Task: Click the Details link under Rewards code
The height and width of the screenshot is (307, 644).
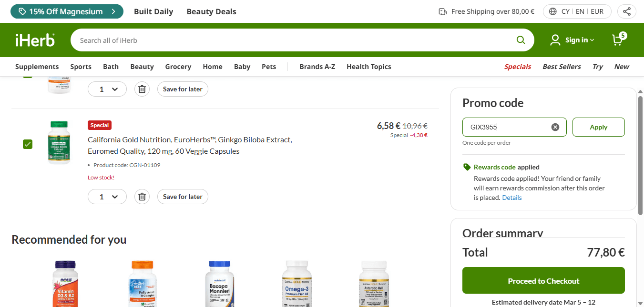Action: (x=511, y=198)
